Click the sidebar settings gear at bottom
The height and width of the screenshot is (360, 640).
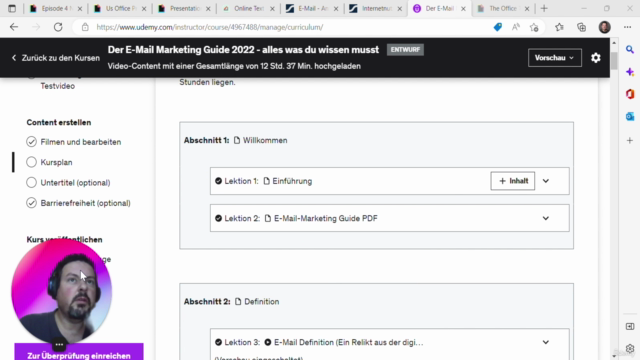[x=630, y=348]
